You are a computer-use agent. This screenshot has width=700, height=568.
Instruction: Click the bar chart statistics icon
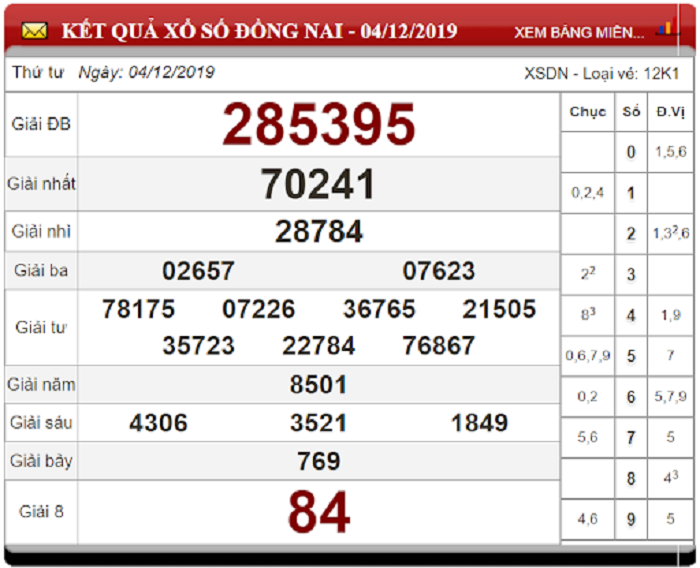pos(667,29)
